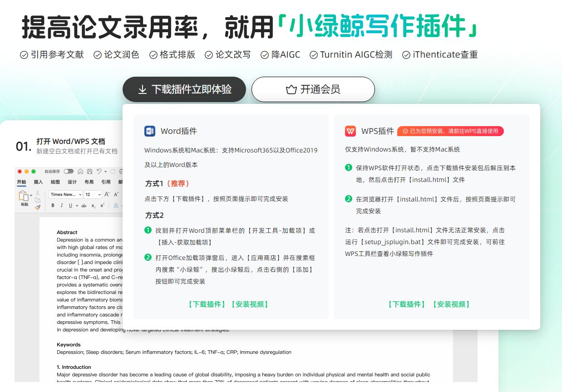Viewport: 562px width, 392px height.
Task: Expand the Underline style arrow
Action: point(77,206)
